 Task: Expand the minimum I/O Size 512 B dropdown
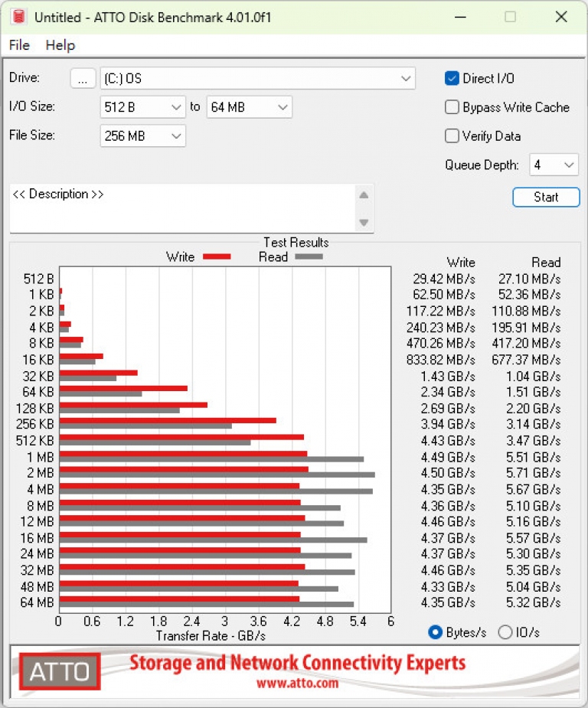click(142, 107)
